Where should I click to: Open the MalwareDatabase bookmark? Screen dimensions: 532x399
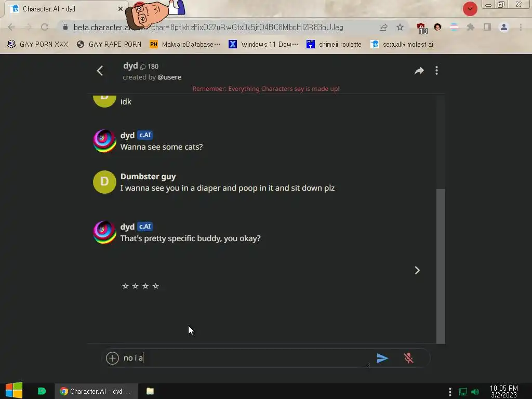(185, 44)
